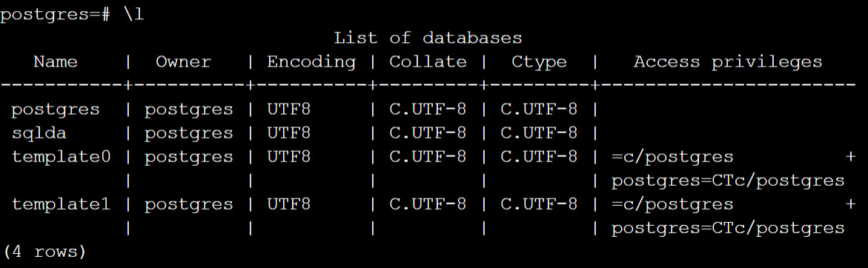868x268 pixels.
Task: Click the owner value in sqlda row
Action: tap(189, 133)
